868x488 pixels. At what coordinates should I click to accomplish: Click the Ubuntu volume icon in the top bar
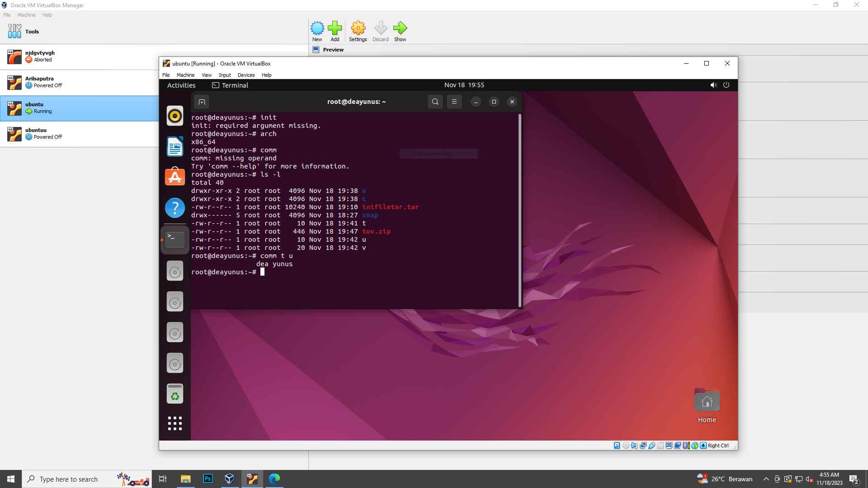tap(713, 85)
